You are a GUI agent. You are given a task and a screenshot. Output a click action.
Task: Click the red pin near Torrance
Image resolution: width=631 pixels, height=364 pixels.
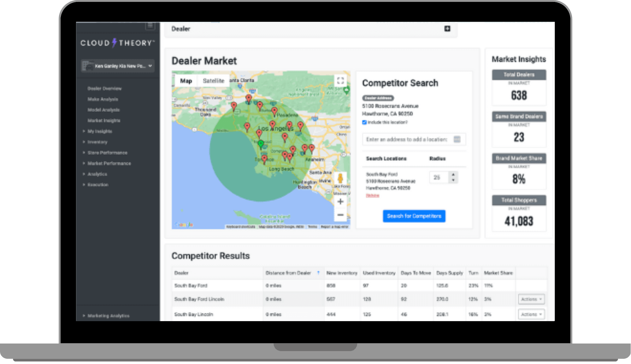[x=264, y=159]
